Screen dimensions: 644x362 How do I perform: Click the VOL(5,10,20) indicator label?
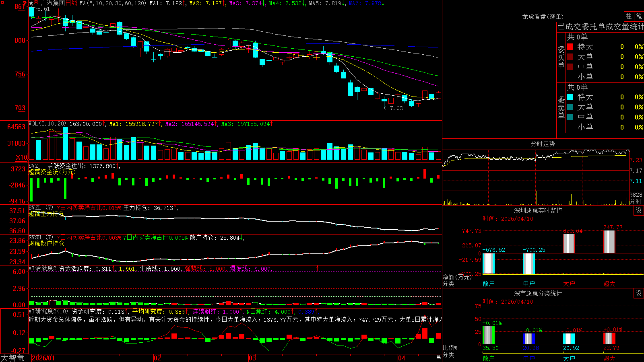[47, 124]
